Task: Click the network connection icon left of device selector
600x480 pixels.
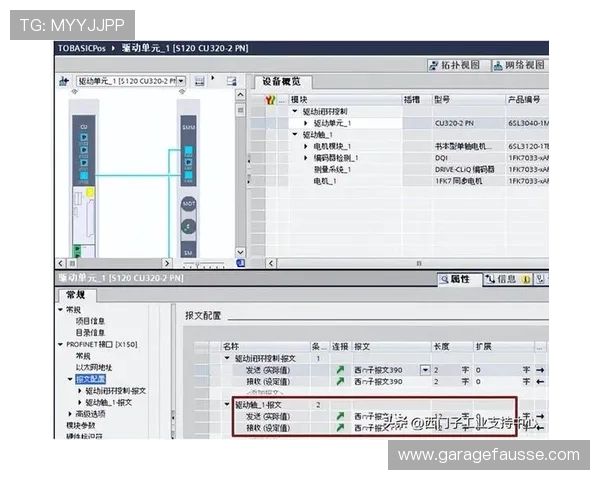Action: click(64, 81)
